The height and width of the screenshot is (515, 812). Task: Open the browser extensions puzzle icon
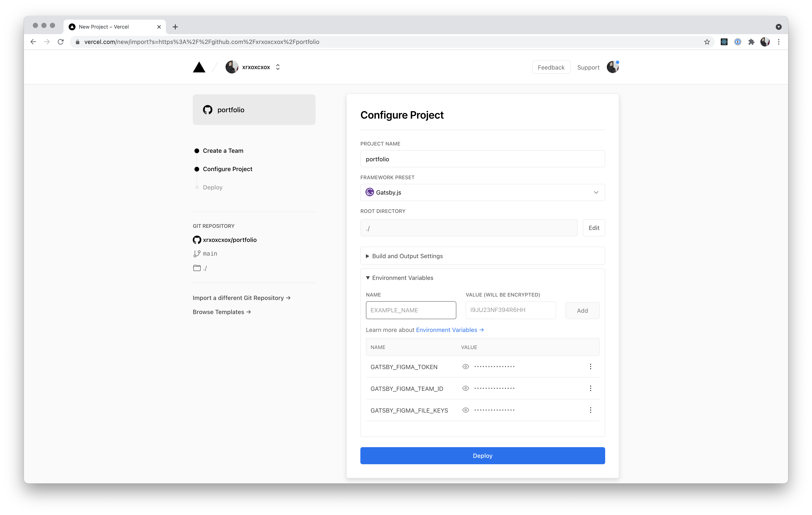[x=751, y=42]
